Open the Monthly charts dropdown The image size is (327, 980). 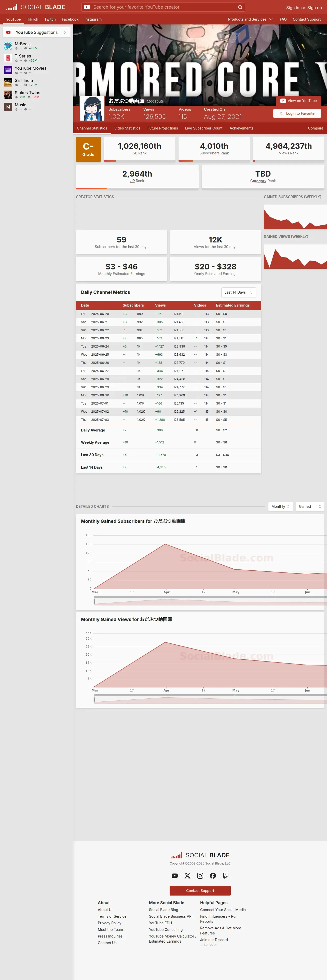[281, 506]
